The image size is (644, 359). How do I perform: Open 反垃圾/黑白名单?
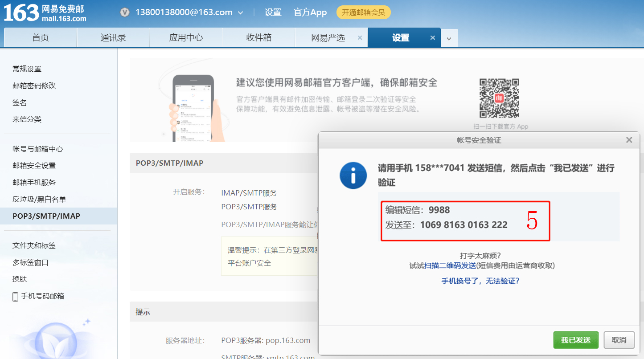click(x=39, y=199)
